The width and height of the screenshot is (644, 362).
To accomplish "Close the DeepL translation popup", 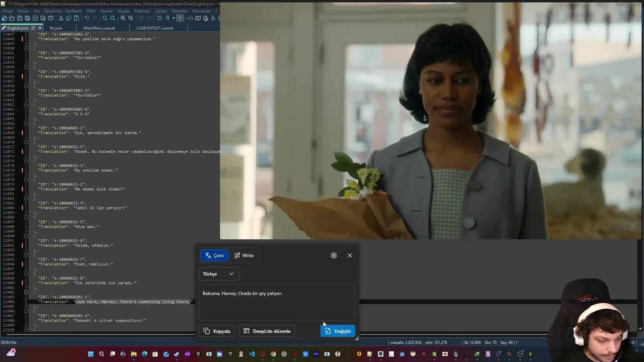I will tap(350, 255).
